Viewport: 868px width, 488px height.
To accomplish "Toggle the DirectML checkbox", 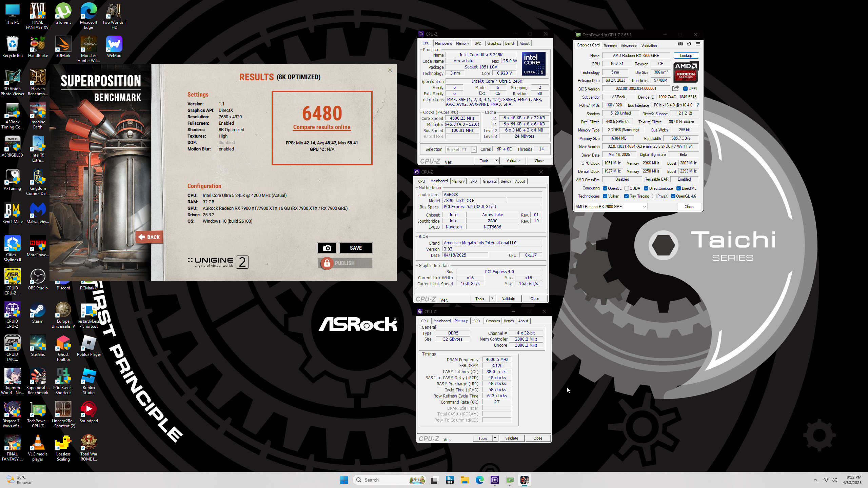I will tap(678, 188).
